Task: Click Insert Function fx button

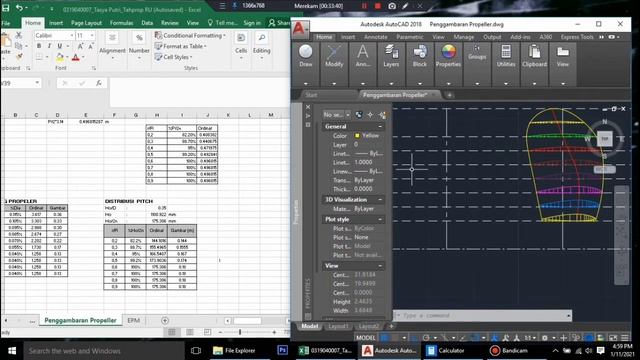Action: point(98,83)
